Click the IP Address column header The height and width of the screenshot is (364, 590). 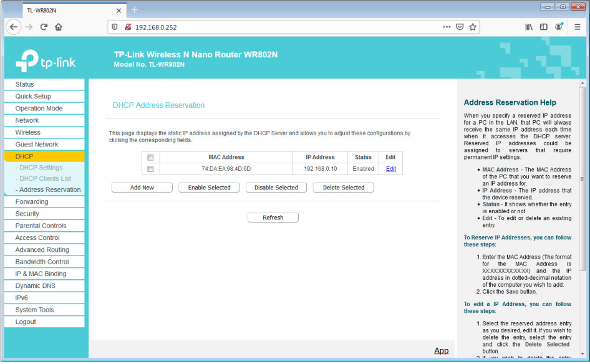(320, 157)
